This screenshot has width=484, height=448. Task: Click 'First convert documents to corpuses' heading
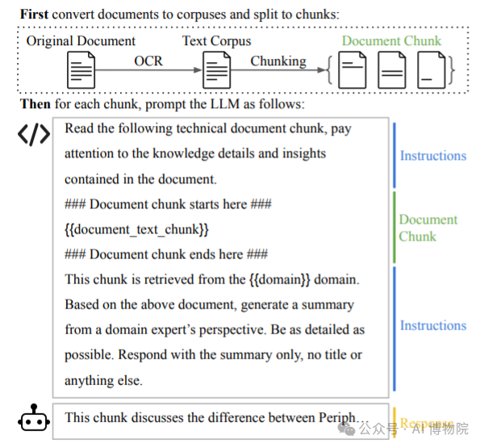(x=180, y=15)
